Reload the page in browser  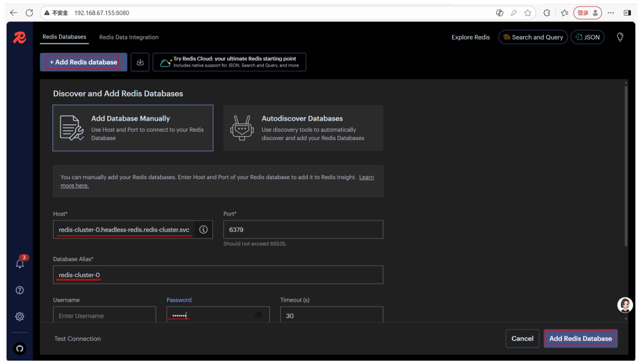[29, 13]
